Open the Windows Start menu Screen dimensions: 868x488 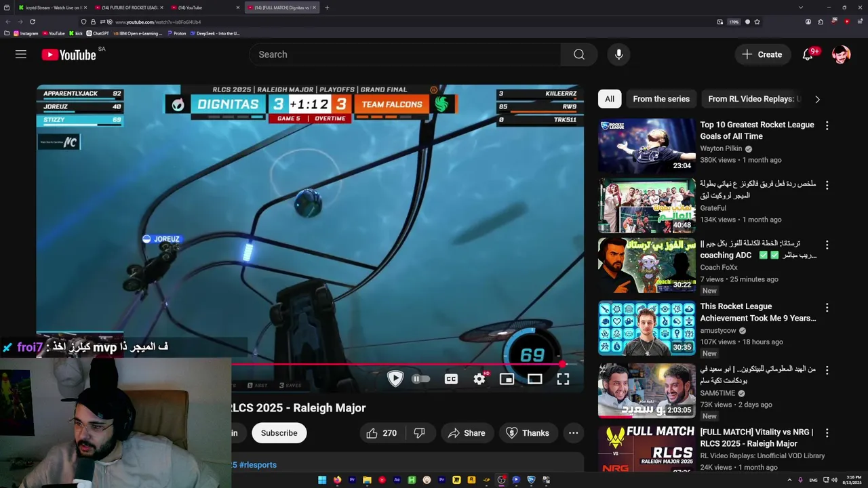click(x=322, y=480)
